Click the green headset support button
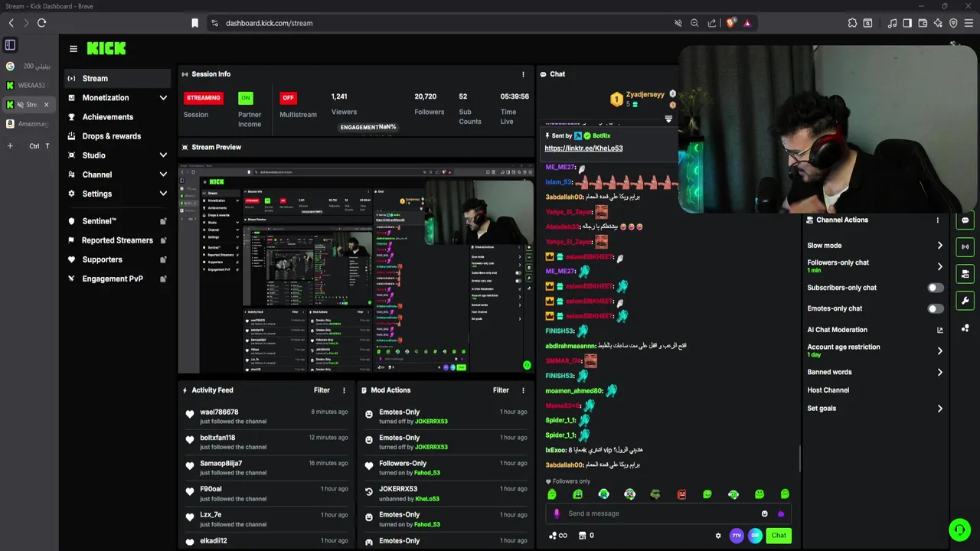980x551 pixels. pyautogui.click(x=959, y=530)
